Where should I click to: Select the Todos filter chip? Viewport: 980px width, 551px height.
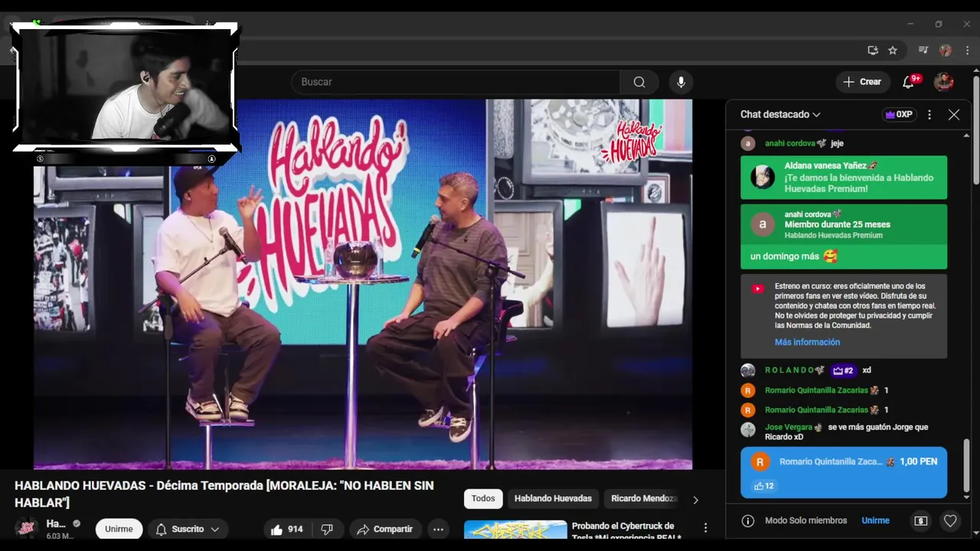pos(483,498)
